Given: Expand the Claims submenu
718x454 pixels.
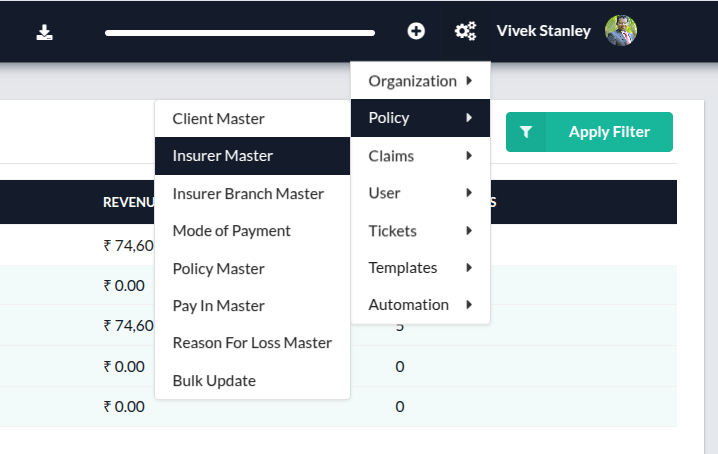Looking at the screenshot, I should click(420, 156).
